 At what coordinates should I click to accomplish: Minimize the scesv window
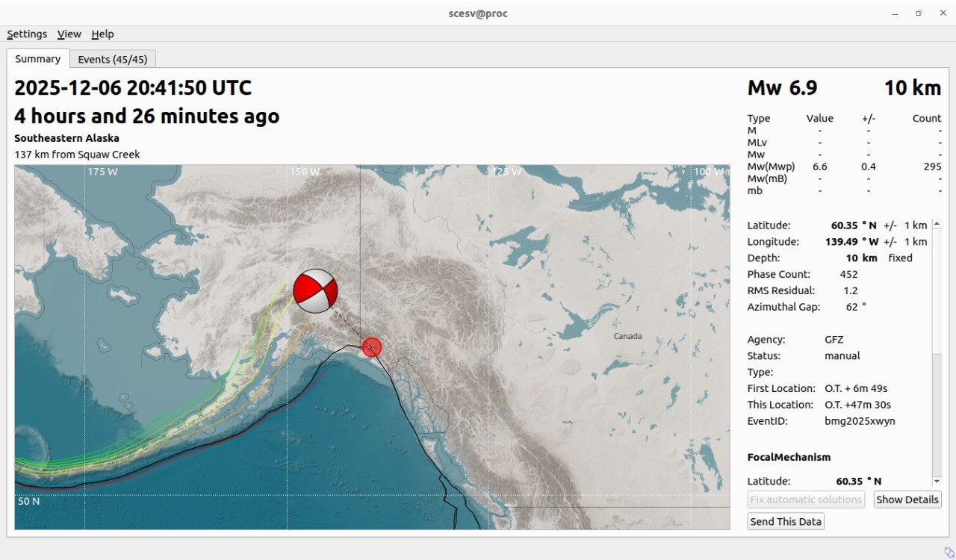pyautogui.click(x=896, y=13)
